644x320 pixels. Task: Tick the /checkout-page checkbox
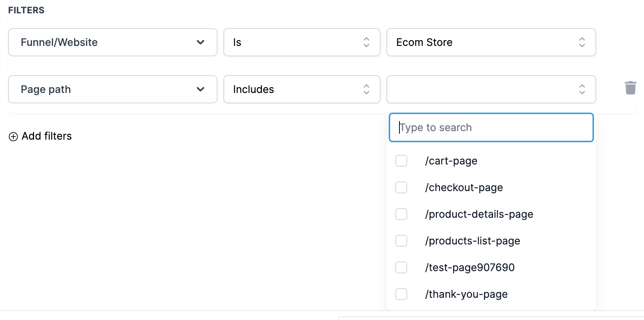(x=401, y=187)
